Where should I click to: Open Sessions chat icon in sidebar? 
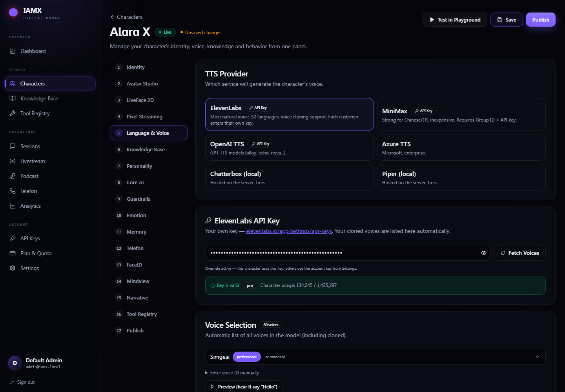point(13,146)
